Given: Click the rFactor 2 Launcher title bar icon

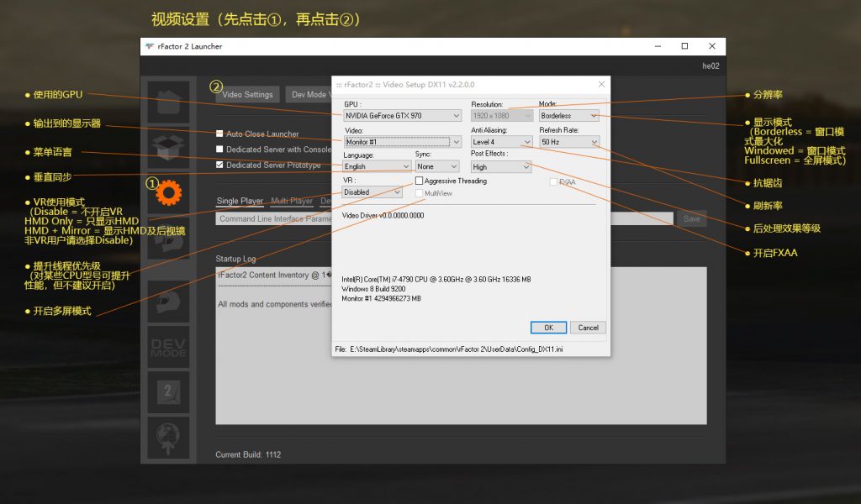Looking at the screenshot, I should (150, 46).
